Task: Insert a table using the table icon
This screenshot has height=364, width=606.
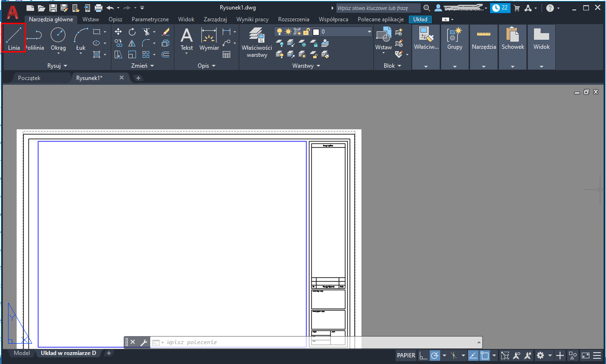Action: point(226,54)
